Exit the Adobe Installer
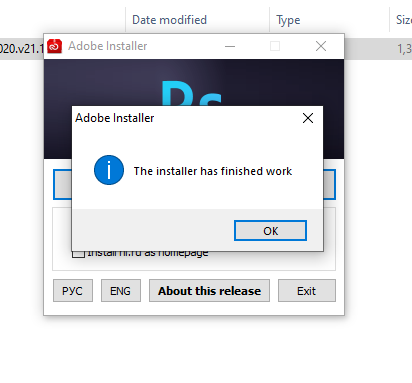 [307, 291]
